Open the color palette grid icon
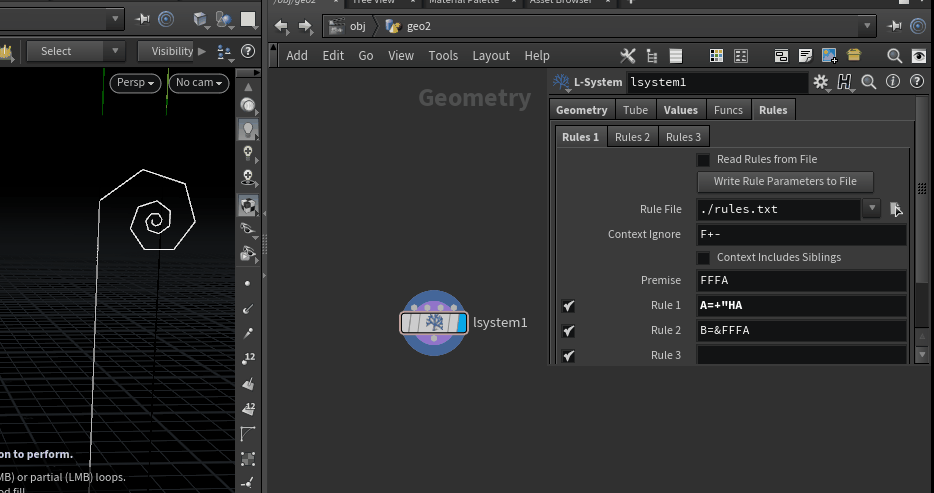 pyautogui.click(x=717, y=56)
